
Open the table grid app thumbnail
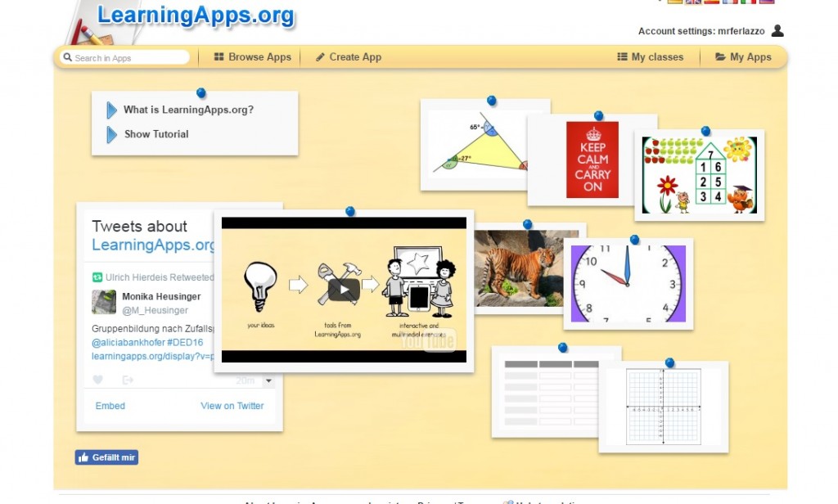click(x=545, y=392)
